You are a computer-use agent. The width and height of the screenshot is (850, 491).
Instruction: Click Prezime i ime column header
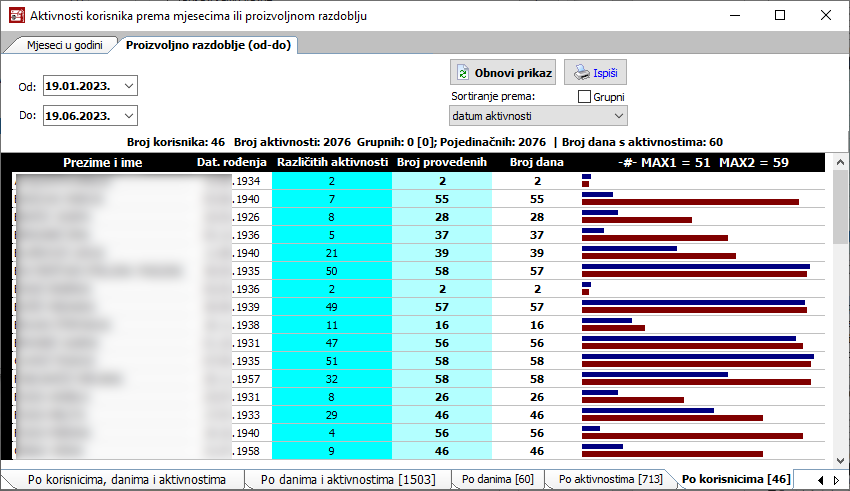[x=102, y=162]
